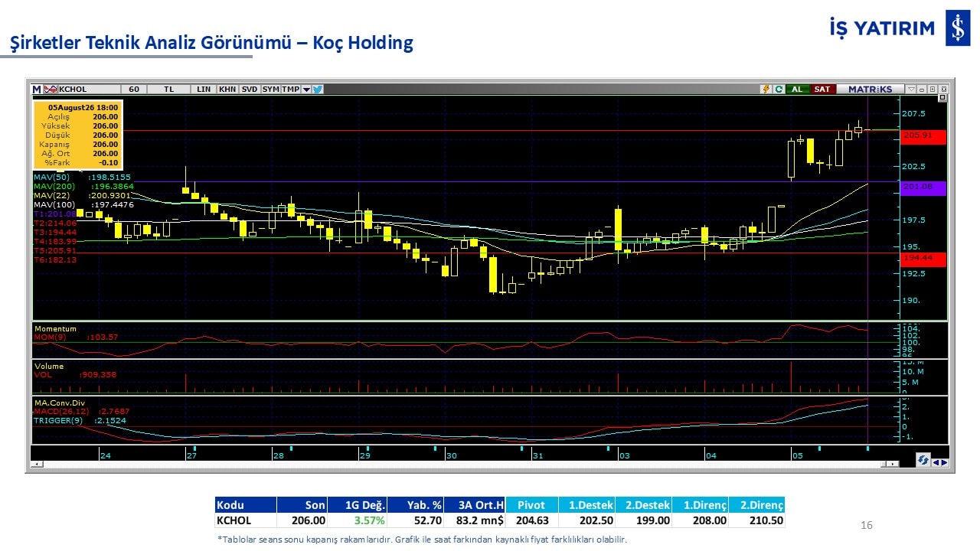Click the 1.Direnç value 208.00
This screenshot has height=551, width=980.
700,520
